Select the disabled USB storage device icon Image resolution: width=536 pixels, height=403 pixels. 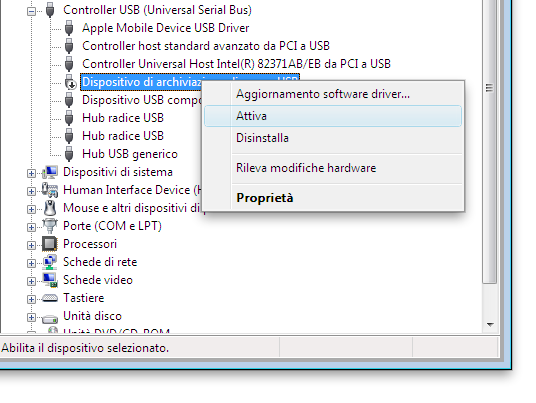pos(70,82)
